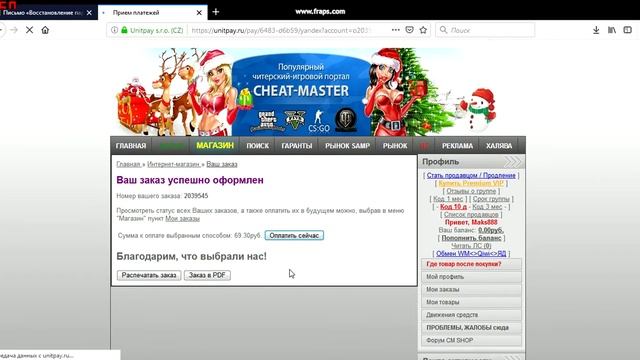Open 'Отзывы о группе' link
Image resolution: width=640 pixels, height=360 pixels.
pos(471,191)
